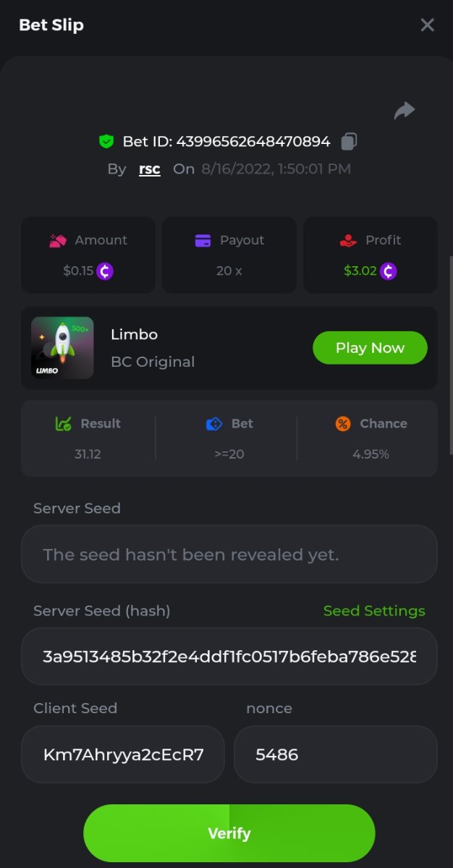Screen dimensions: 453x868
Task: Click the Profit icon
Action: [x=348, y=240]
